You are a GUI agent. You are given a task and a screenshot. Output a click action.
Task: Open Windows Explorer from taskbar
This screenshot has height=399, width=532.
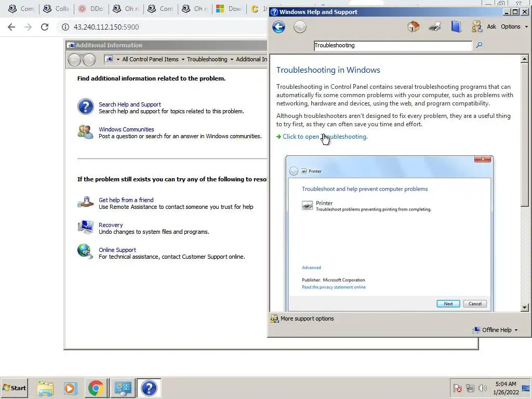(45, 388)
